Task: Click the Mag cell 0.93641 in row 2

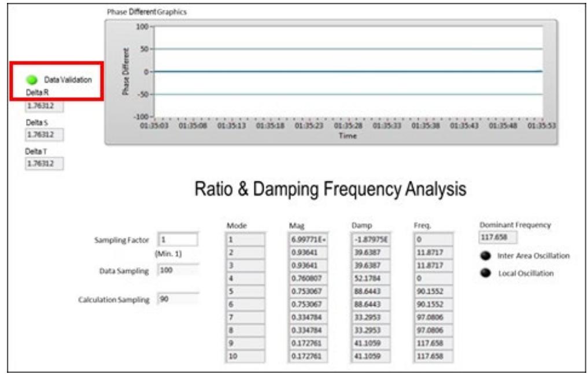Action: (308, 253)
